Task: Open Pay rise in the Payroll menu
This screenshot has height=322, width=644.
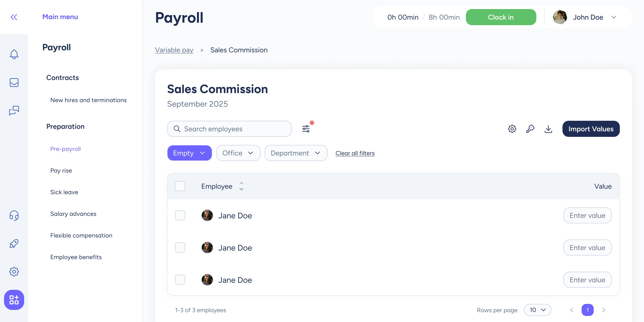Action: pos(61,171)
